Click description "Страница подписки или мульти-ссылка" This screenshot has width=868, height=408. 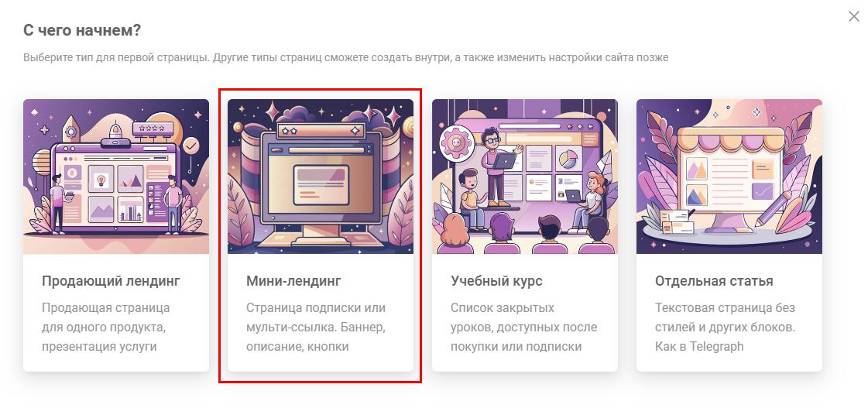click(x=316, y=317)
